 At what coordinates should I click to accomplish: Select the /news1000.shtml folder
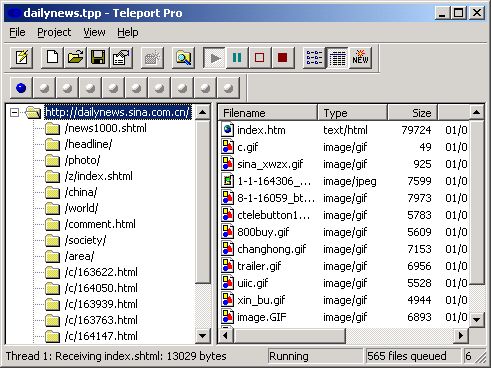106,128
